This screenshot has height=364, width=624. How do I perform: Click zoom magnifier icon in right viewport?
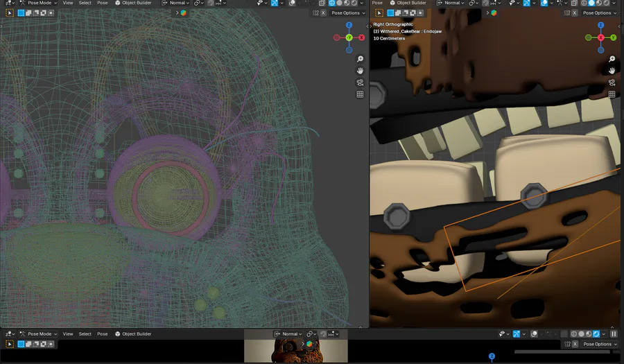coord(612,59)
